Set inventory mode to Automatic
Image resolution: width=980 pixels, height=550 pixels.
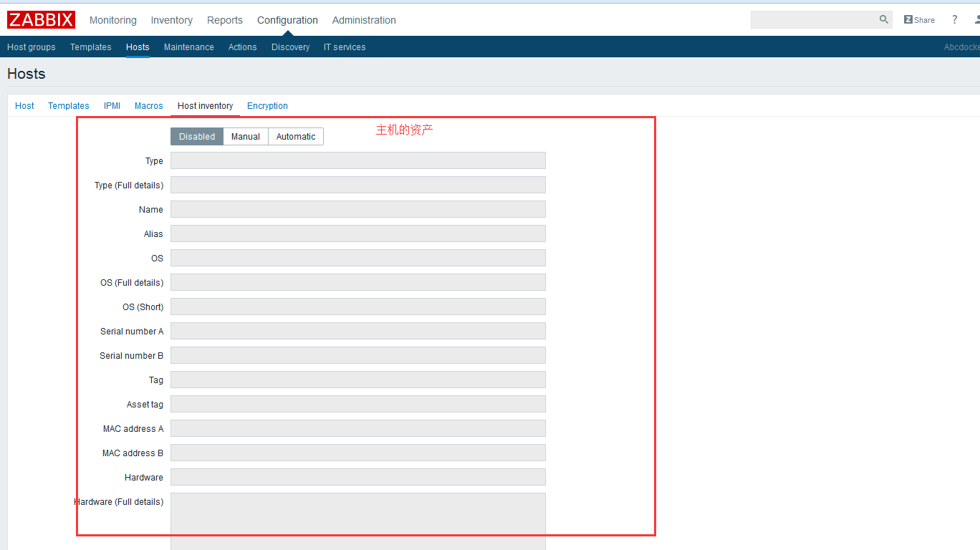click(296, 137)
